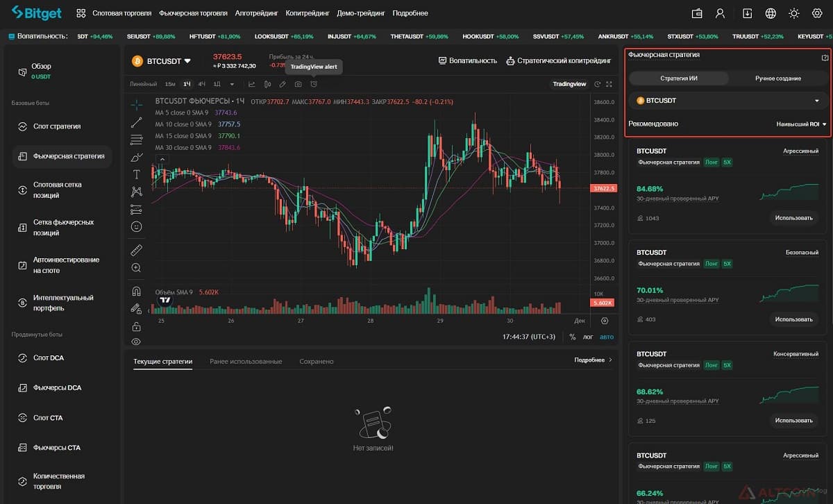Image resolution: width=833 pixels, height=504 pixels.
Task: Click the chart reset icon beside Tradingview
Action: 598,84
